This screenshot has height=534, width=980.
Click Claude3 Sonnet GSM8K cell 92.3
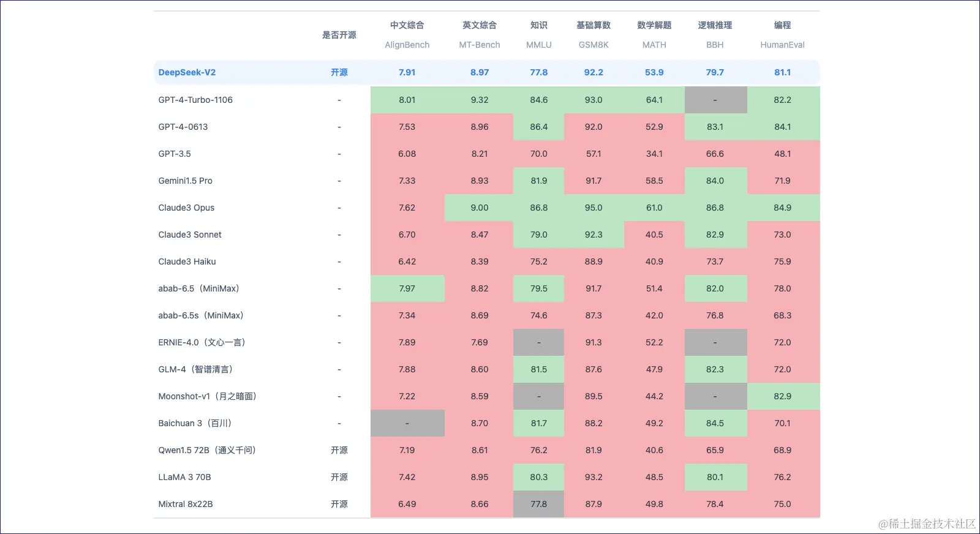pos(594,235)
